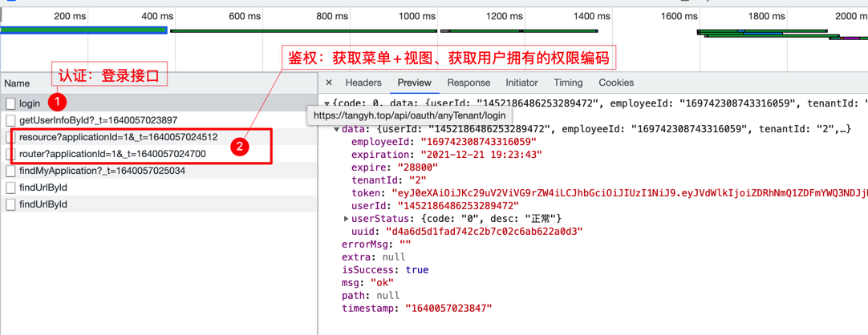Switch to the Response tab

[x=468, y=83]
